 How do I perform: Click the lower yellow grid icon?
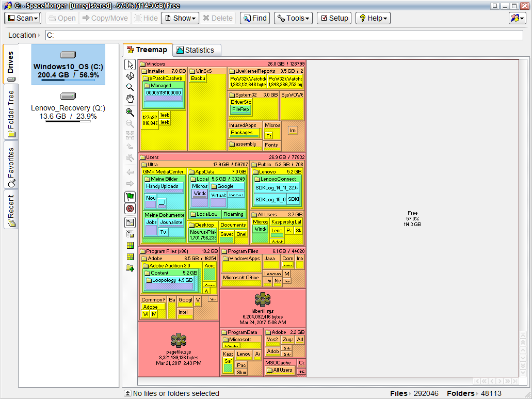[x=130, y=257]
